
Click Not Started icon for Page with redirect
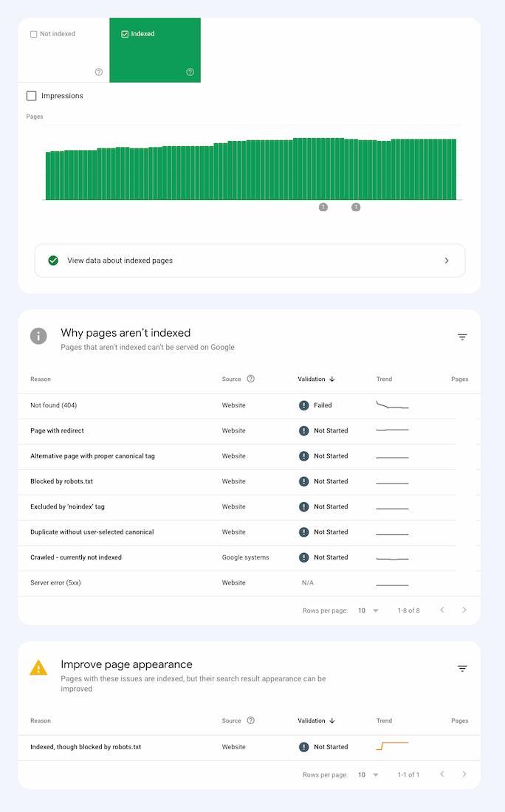304,431
